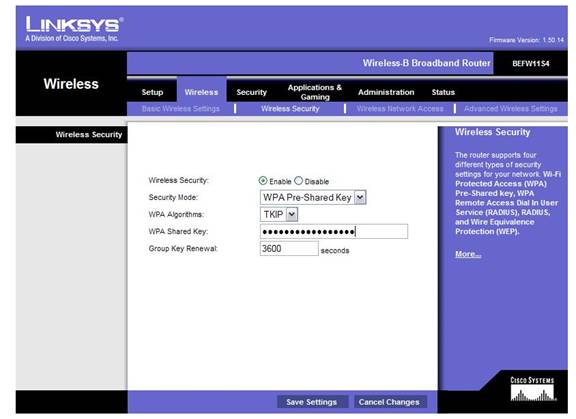This screenshot has height=419, width=576.
Task: Click the Security Mode label
Action: [173, 198]
